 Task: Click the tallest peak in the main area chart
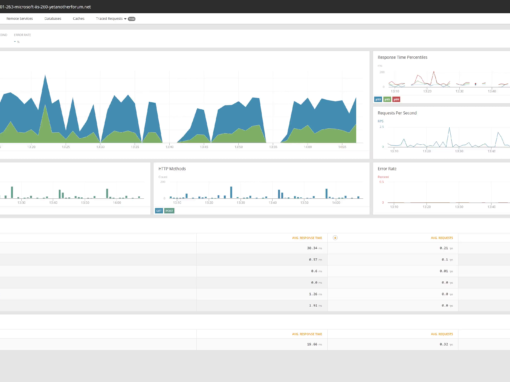pos(45,76)
